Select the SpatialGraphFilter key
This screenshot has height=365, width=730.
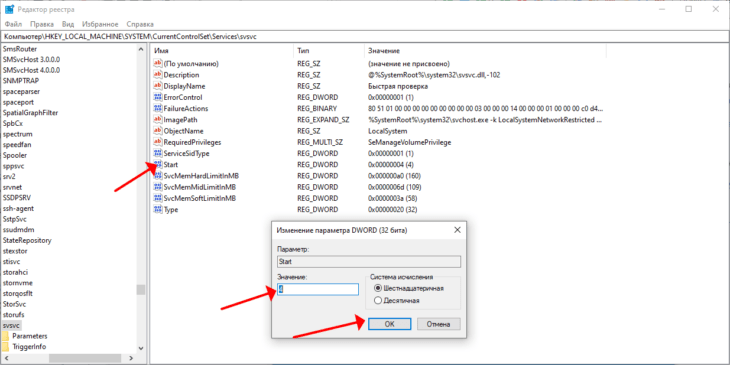(x=30, y=113)
